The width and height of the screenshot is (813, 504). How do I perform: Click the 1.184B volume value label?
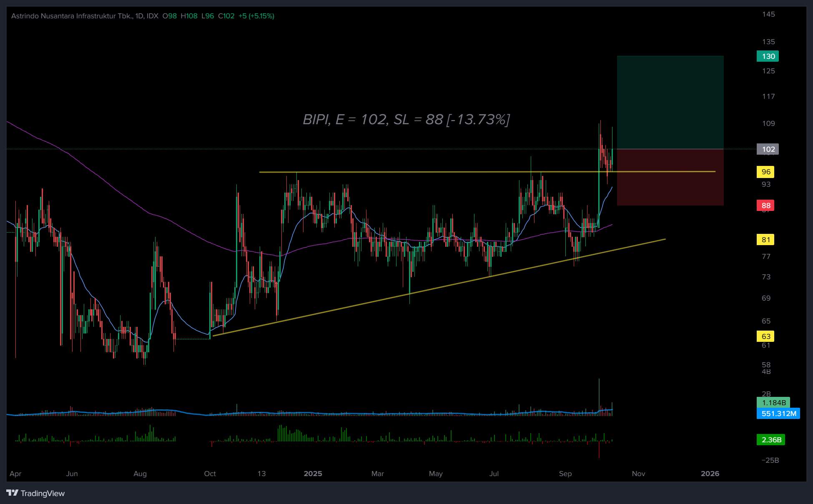(773, 403)
